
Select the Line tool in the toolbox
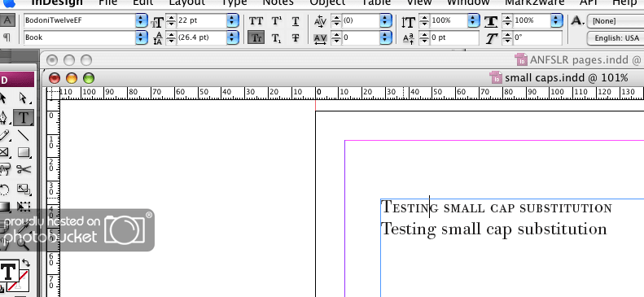[24, 135]
